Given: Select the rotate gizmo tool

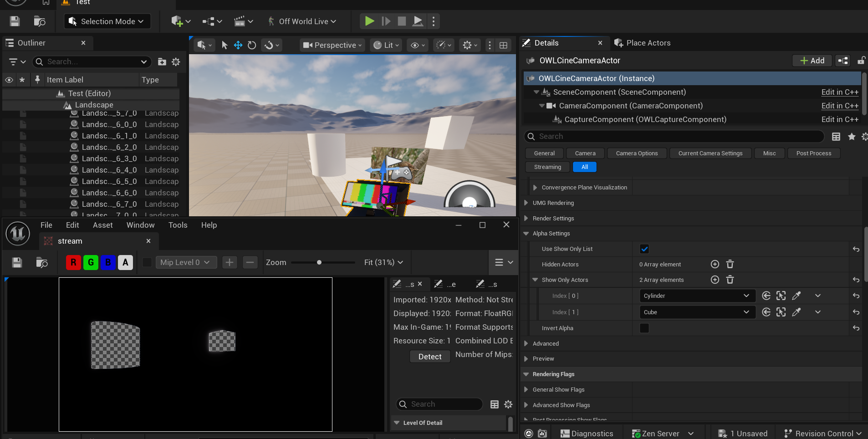Looking at the screenshot, I should coord(252,45).
